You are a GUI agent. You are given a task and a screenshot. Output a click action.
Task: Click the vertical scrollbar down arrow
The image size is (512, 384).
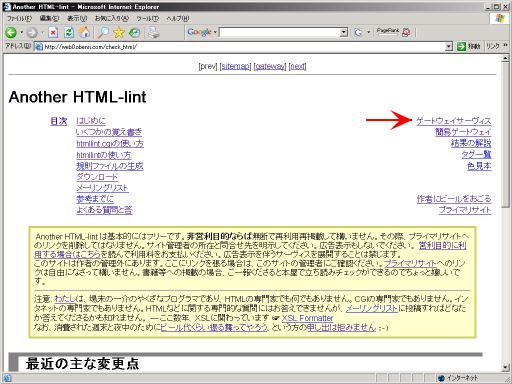pos(505,368)
